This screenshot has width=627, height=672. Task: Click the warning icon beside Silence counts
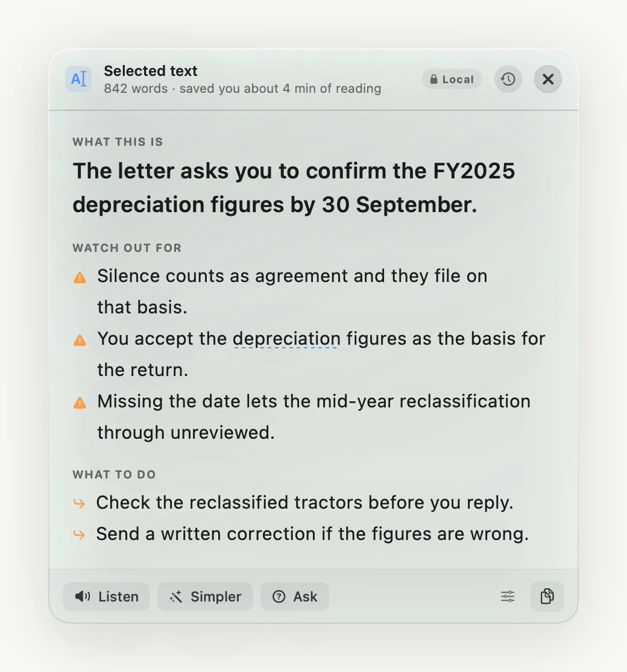(80, 278)
